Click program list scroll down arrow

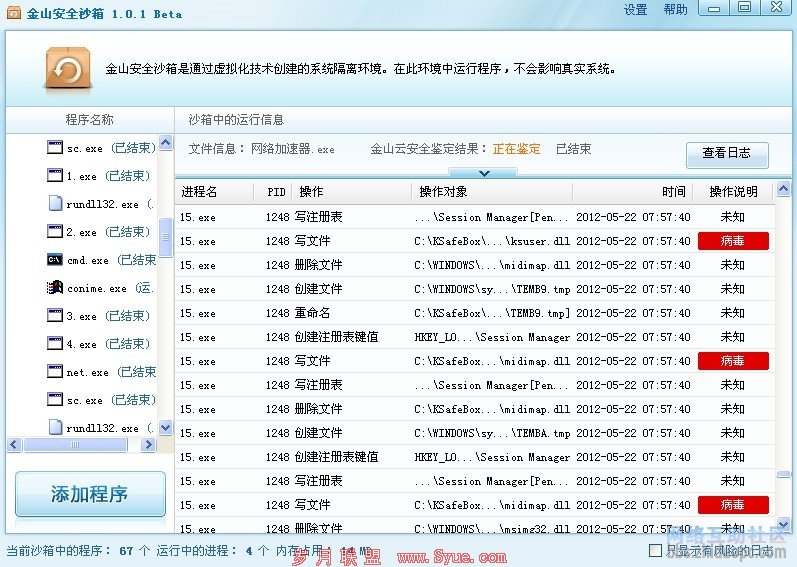166,427
